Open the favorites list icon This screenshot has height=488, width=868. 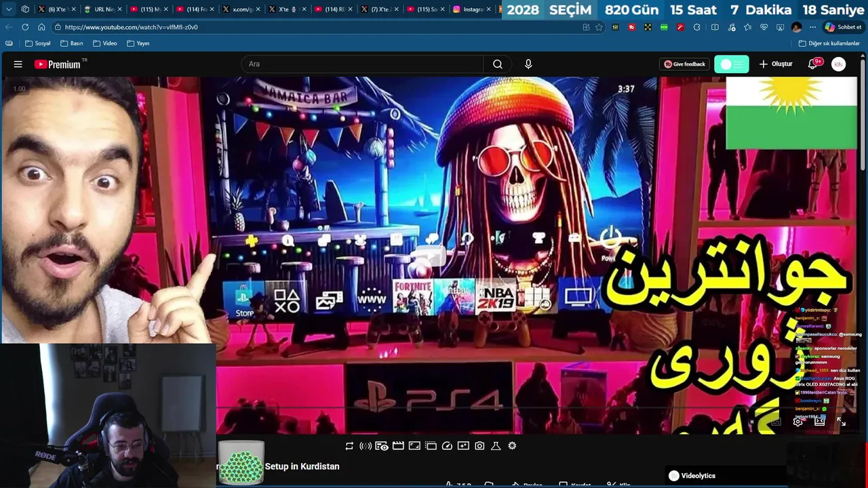(x=747, y=27)
